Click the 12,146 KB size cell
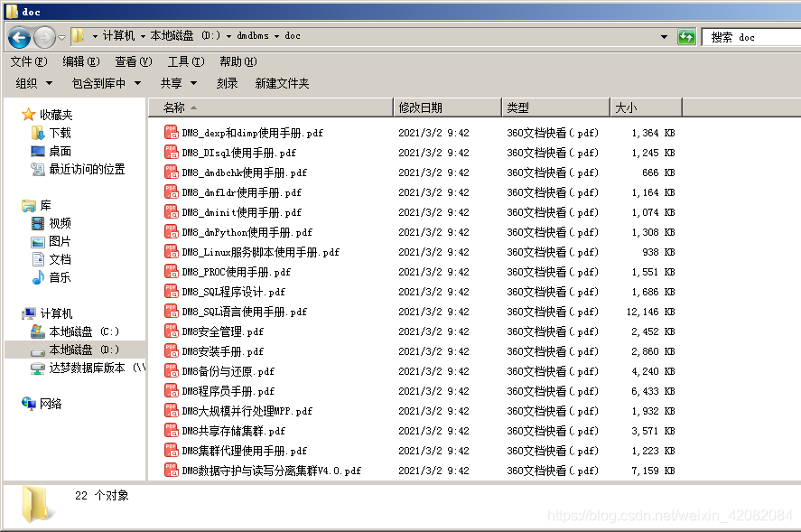Image resolution: width=801 pixels, height=532 pixels. (651, 312)
